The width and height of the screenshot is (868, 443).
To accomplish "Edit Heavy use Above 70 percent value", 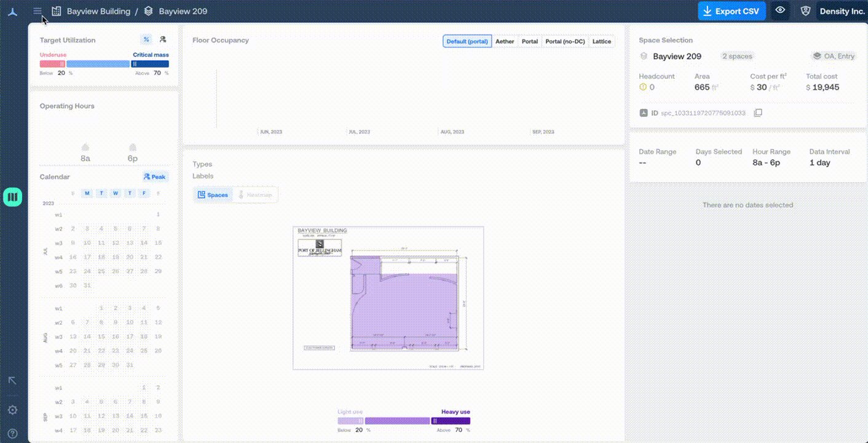I will 459,430.
